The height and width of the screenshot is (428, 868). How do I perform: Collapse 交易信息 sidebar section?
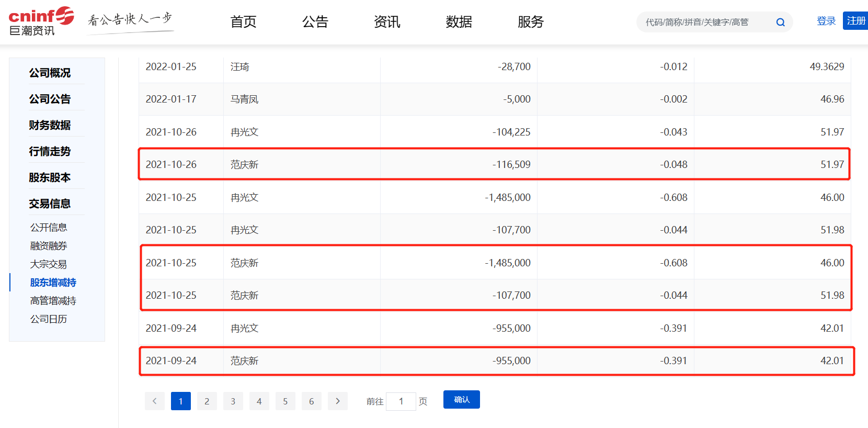[50, 204]
